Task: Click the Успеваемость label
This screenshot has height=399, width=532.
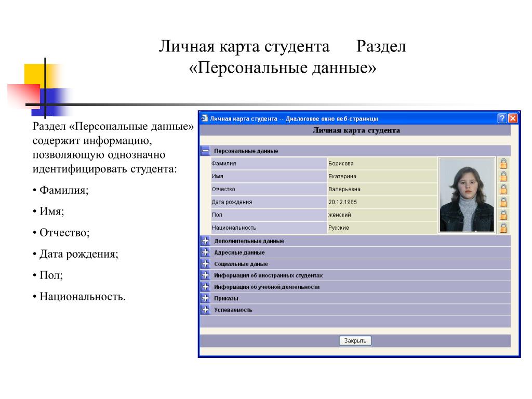Action: (233, 310)
